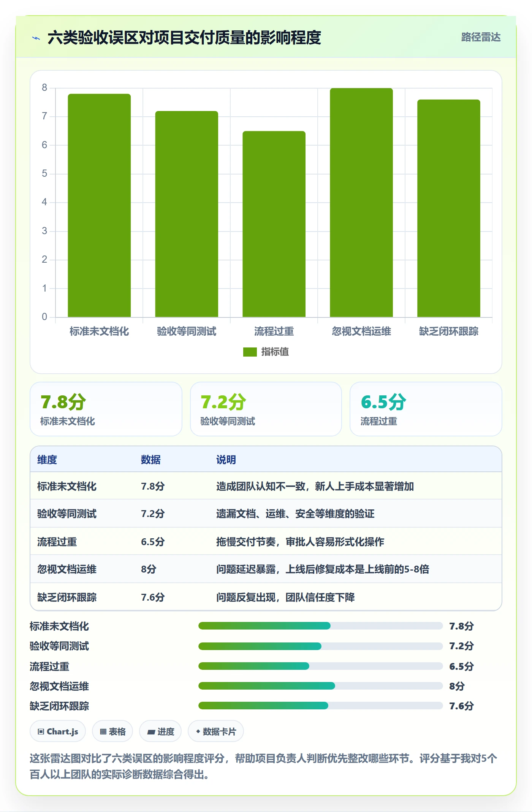This screenshot has height=812, width=532.
Task: Click the 说明 column header
Action: click(x=226, y=460)
